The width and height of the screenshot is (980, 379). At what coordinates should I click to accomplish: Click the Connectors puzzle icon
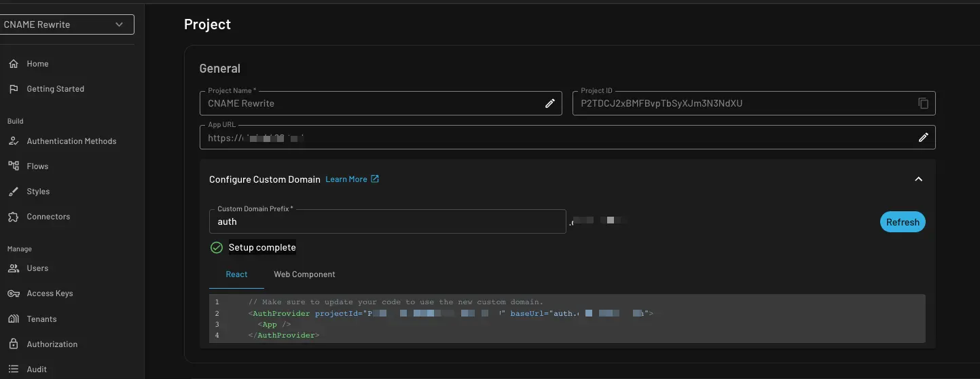[x=14, y=217]
